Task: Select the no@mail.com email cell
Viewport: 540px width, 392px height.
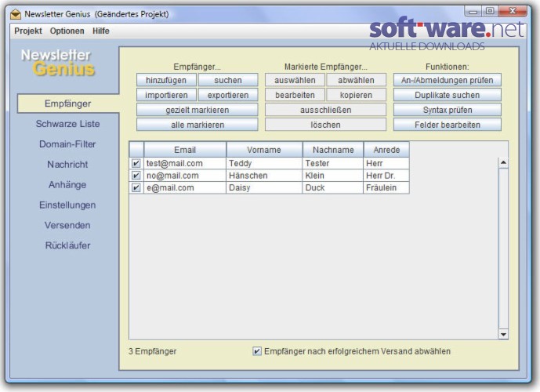Action: [x=185, y=176]
